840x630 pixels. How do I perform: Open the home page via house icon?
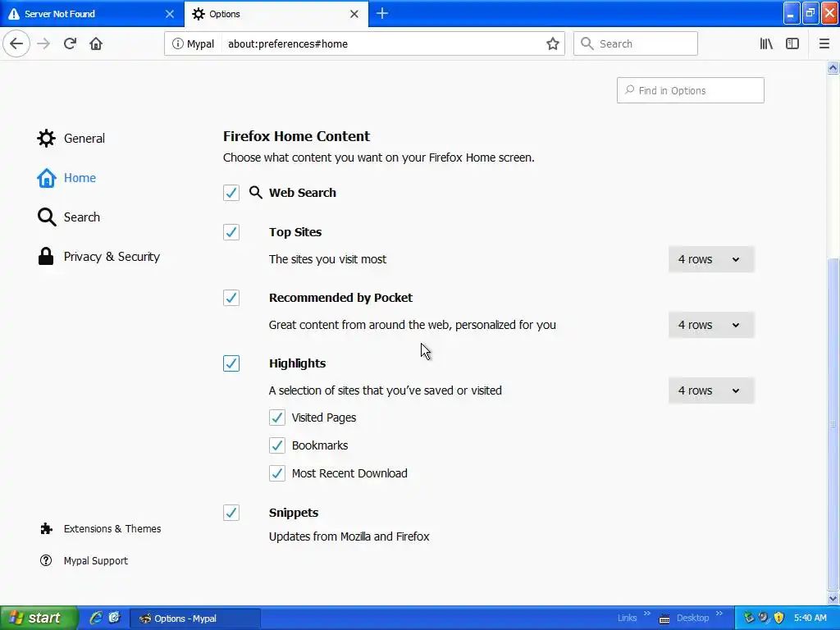[x=96, y=43]
